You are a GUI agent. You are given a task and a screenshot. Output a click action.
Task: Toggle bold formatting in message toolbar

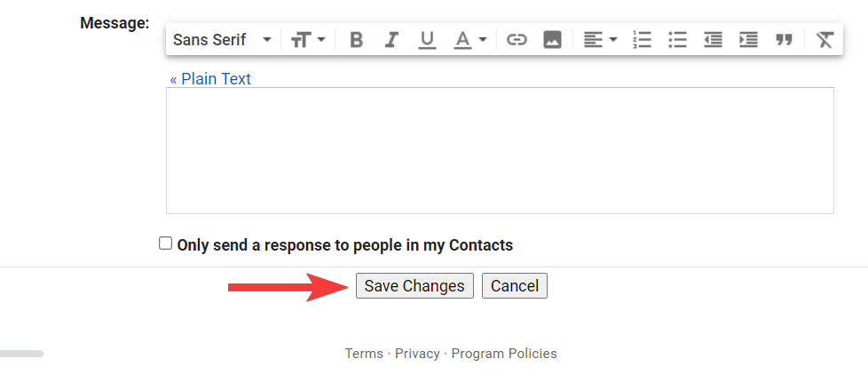[x=357, y=40]
